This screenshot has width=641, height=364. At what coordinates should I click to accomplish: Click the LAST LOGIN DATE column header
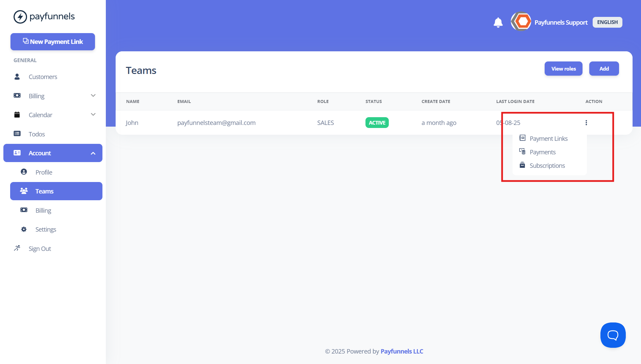(x=515, y=101)
